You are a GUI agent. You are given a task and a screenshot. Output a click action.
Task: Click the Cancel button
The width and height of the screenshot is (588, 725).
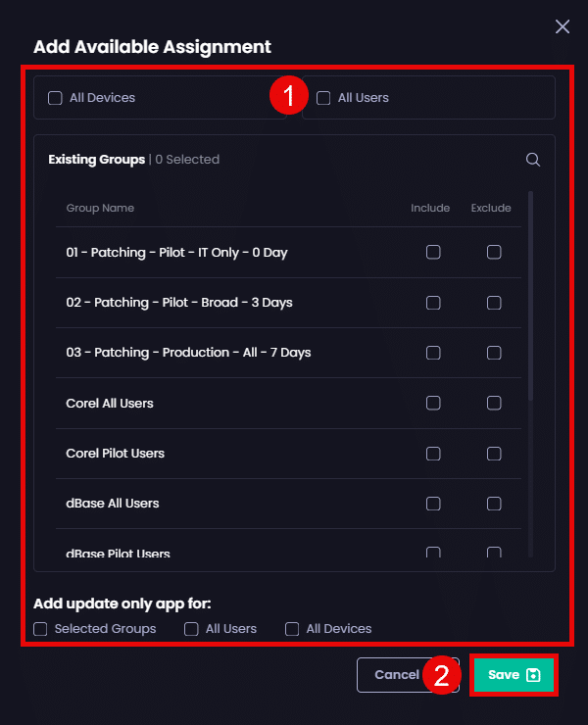click(x=396, y=675)
